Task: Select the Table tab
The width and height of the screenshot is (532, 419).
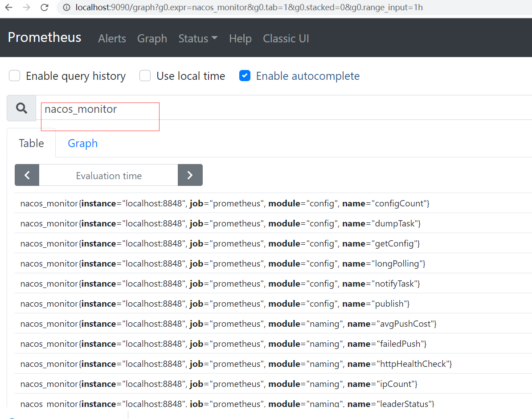Action: pos(31,143)
